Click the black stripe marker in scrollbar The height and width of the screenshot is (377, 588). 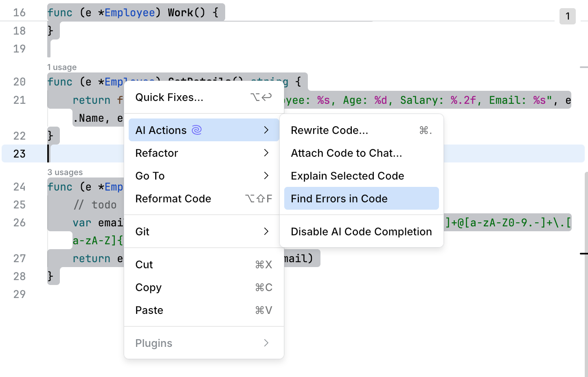click(x=584, y=254)
